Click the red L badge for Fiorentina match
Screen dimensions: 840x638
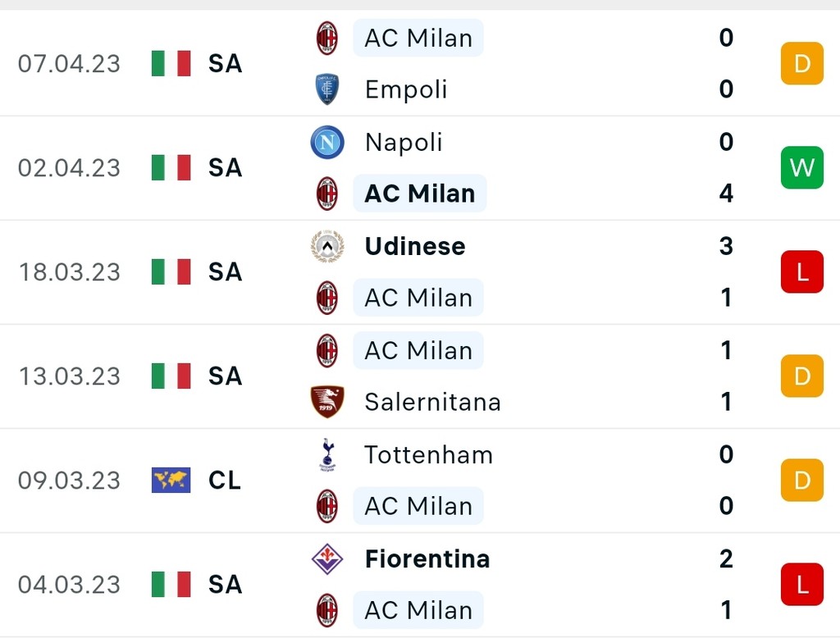point(802,585)
